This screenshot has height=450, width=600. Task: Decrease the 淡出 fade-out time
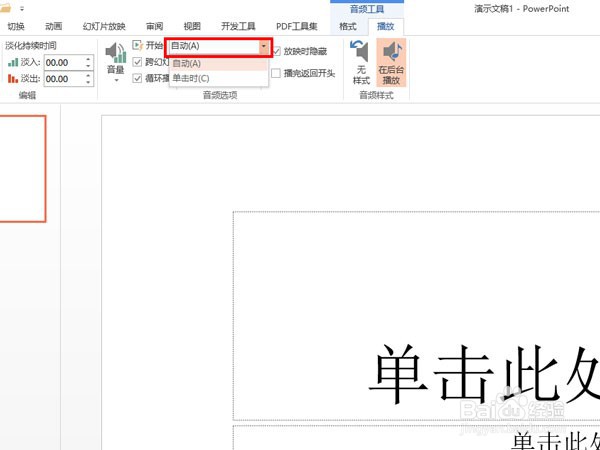tap(88, 83)
